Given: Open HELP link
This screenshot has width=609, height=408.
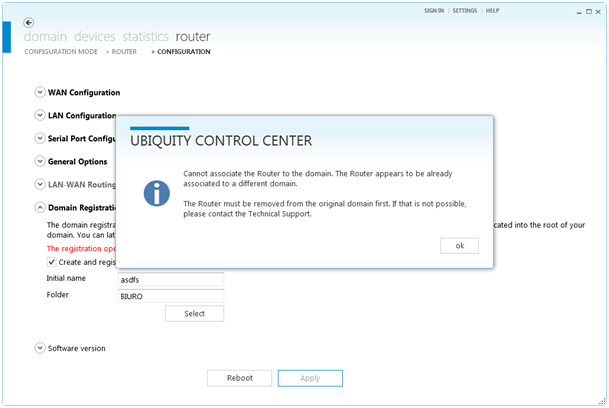Looking at the screenshot, I should pyautogui.click(x=492, y=11).
